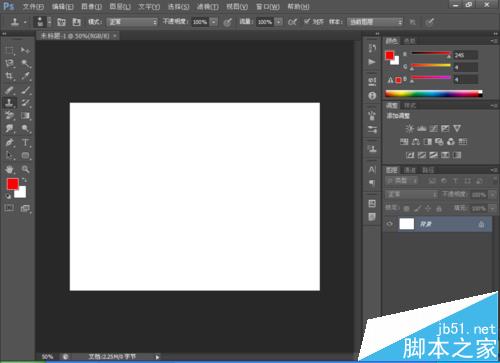This screenshot has height=363, width=500.
Task: Open the Paragraph panel icon
Action: pos(372,183)
